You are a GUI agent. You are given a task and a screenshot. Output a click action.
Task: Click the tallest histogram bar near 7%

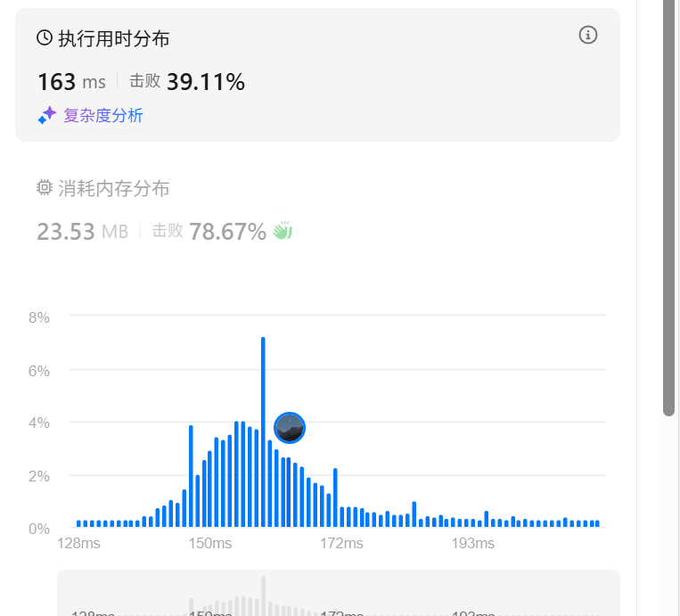pos(263,431)
